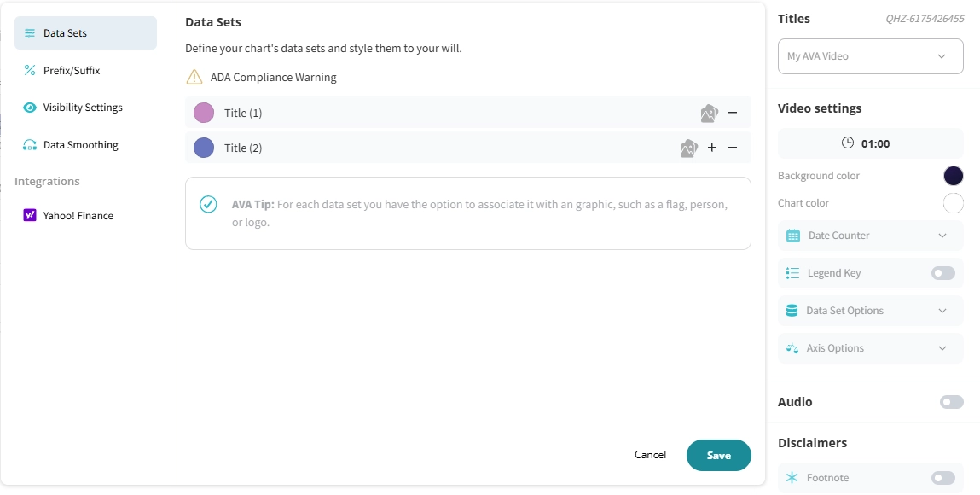980x495 pixels.
Task: Expand Data Set Options
Action: (871, 311)
